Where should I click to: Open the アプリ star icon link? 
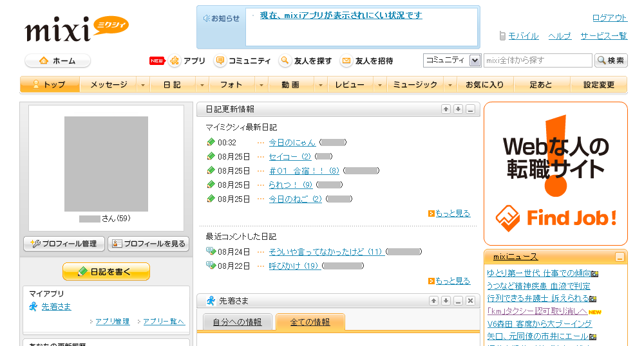tap(187, 60)
